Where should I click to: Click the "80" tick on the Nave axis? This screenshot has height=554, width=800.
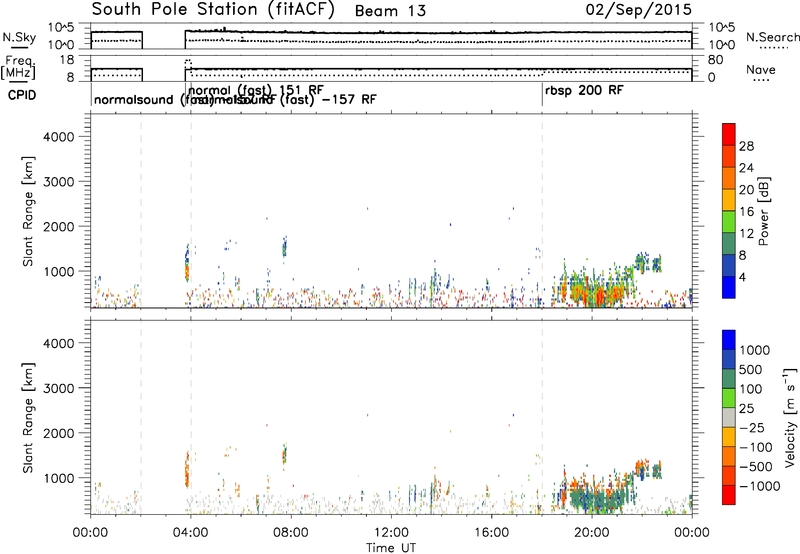point(715,60)
